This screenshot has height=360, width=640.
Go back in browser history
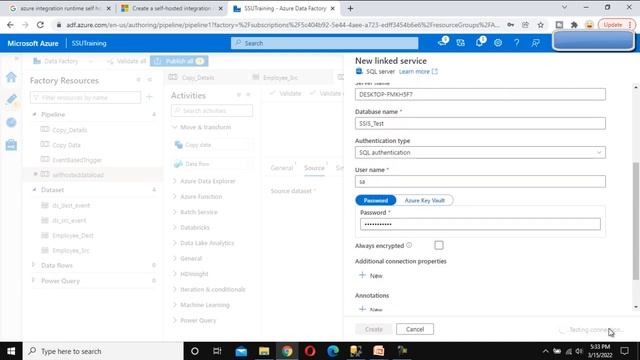10,25
